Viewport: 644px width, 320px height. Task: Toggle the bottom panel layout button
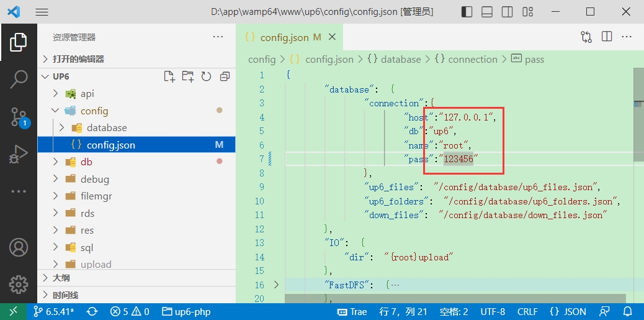tap(487, 12)
